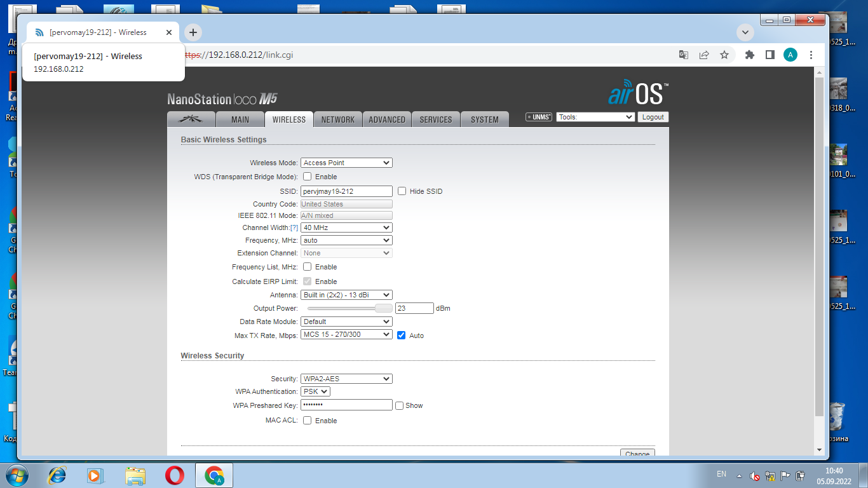
Task: Enable the MAC ACL checkbox
Action: 307,421
